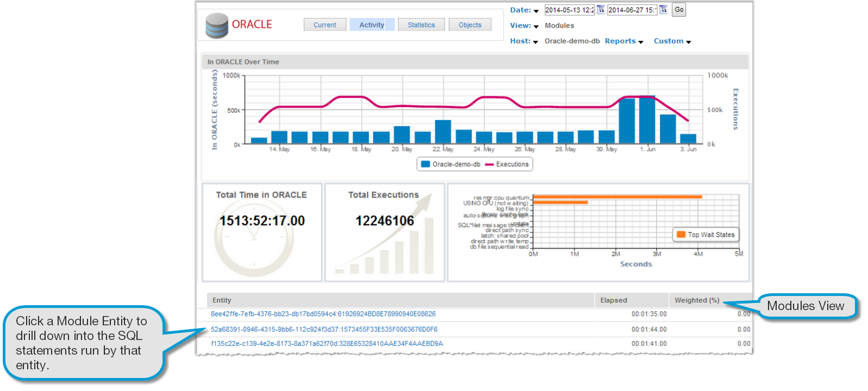Click the Oracle database logo icon
The image size is (868, 391).
(x=216, y=26)
